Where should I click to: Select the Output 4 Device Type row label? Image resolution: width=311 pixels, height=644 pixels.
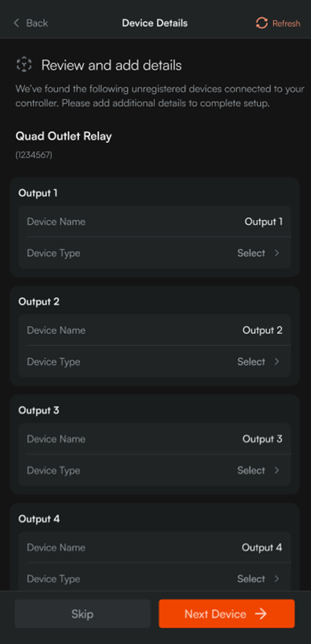point(53,579)
